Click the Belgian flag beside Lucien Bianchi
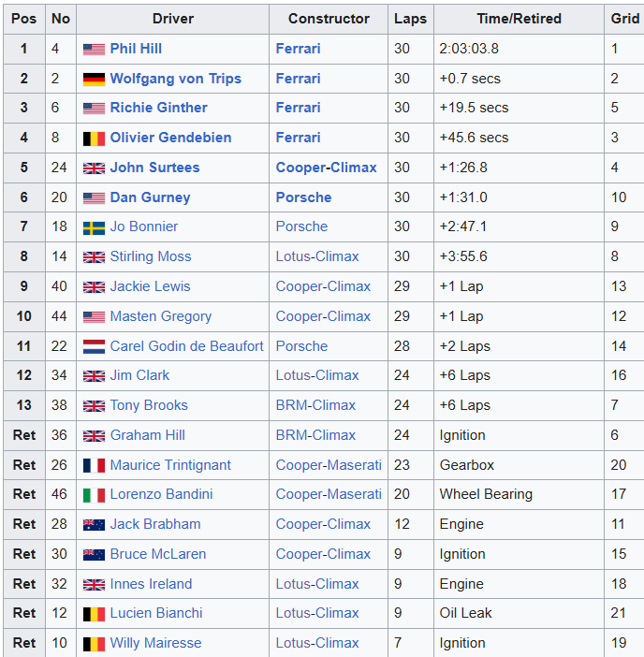 [x=94, y=615]
